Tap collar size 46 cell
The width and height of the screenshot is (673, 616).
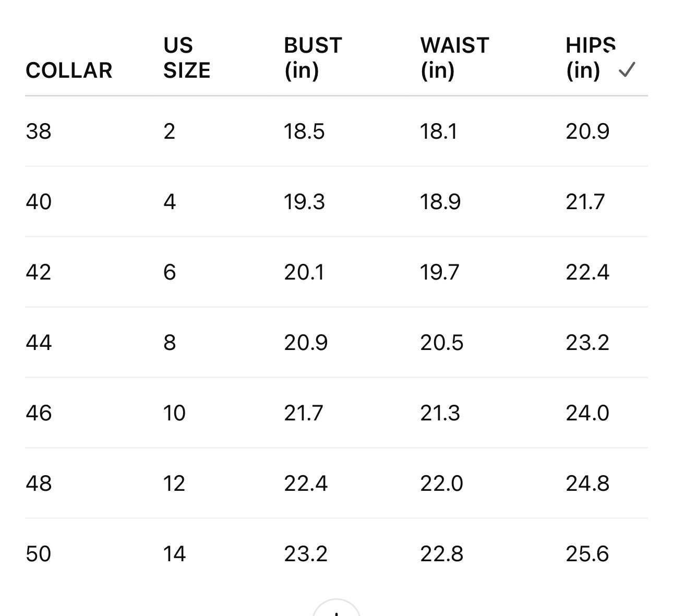39,413
